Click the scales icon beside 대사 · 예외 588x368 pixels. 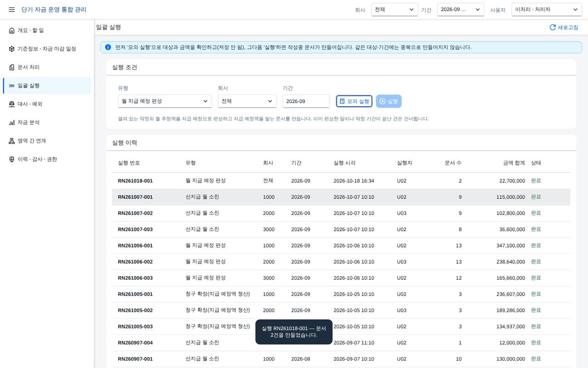pyautogui.click(x=11, y=104)
